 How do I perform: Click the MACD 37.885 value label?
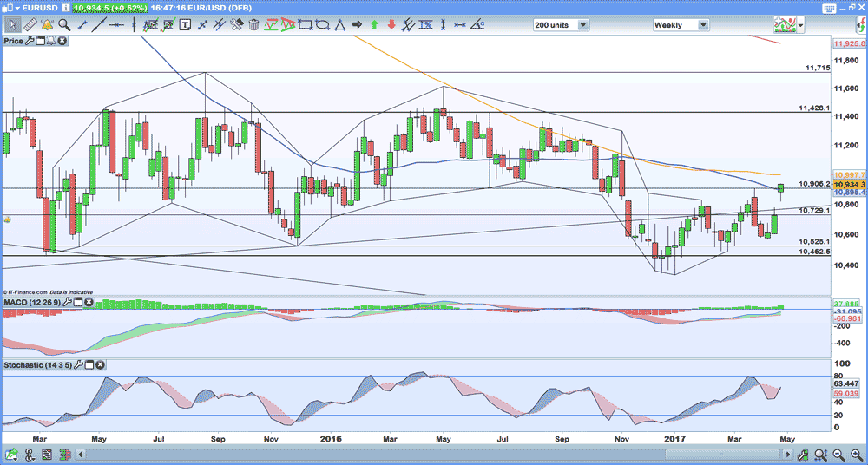(847, 304)
